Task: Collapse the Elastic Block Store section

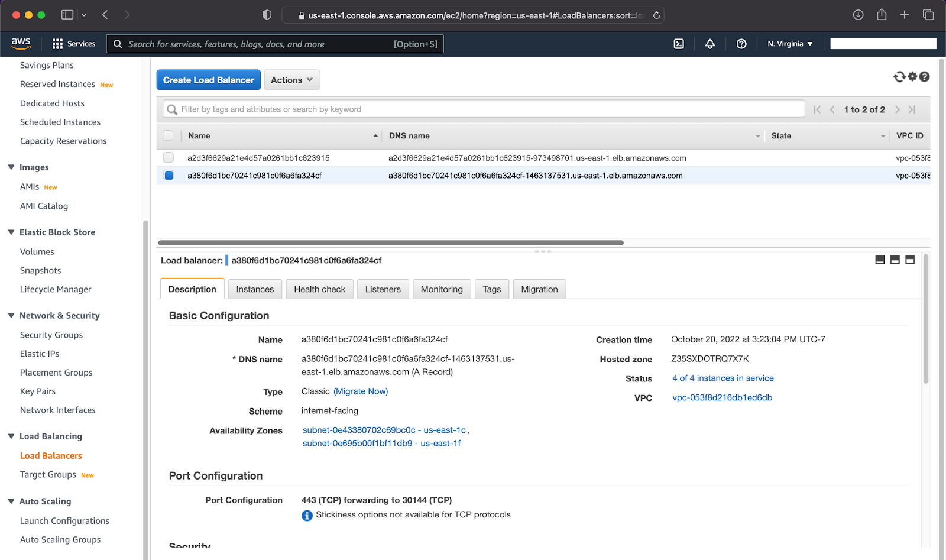Action: tap(11, 232)
